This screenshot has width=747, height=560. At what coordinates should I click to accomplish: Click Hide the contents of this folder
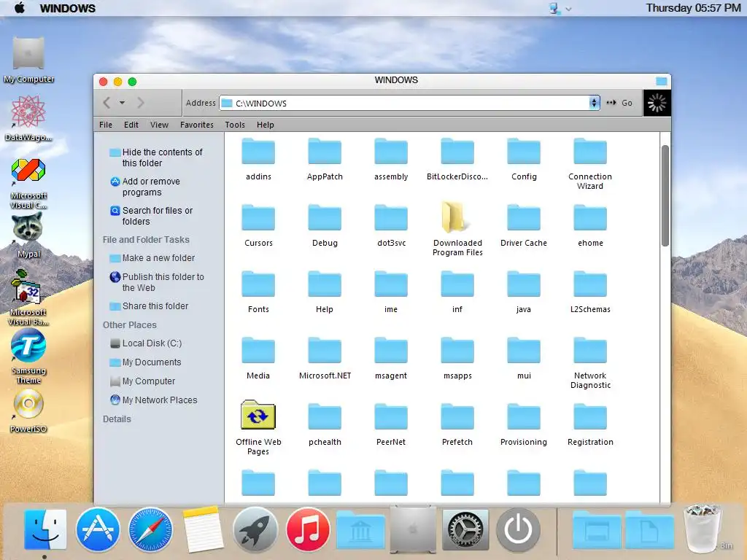[156, 157]
